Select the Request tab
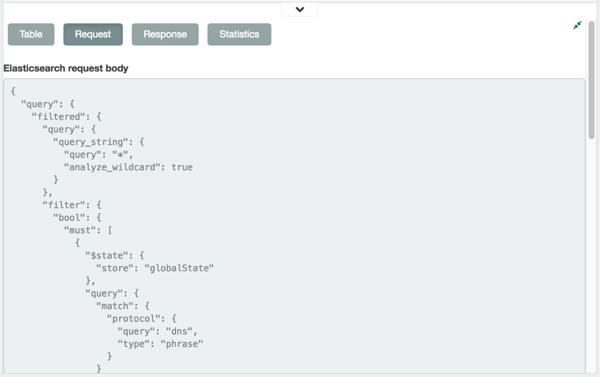Screen dimensions: 600x377 93,34
